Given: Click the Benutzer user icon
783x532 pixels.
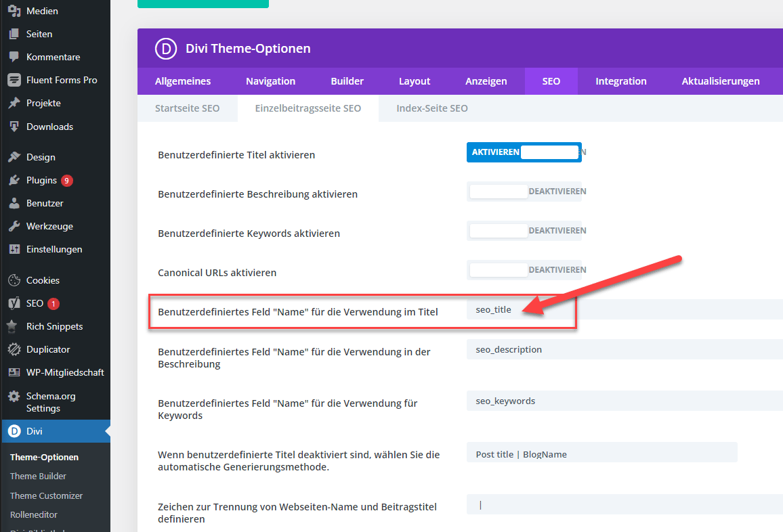Looking at the screenshot, I should 14,203.
